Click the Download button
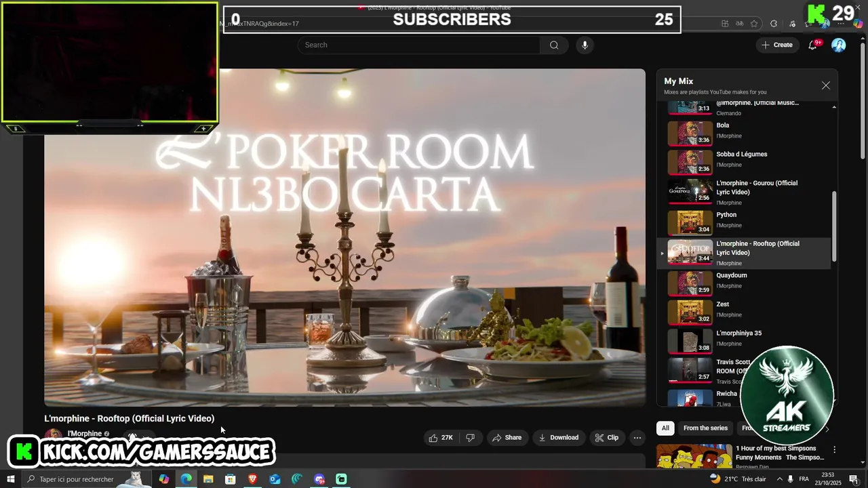The image size is (868, 488). coord(558,438)
